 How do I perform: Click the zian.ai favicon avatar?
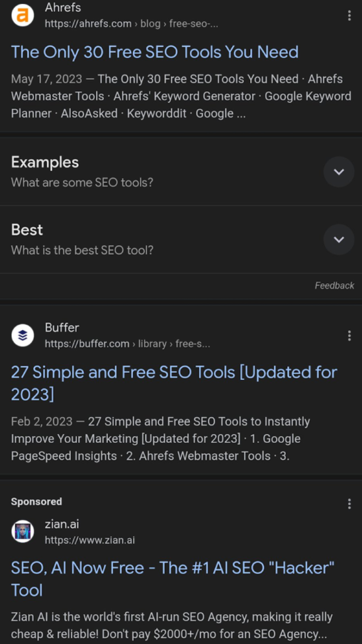23,531
